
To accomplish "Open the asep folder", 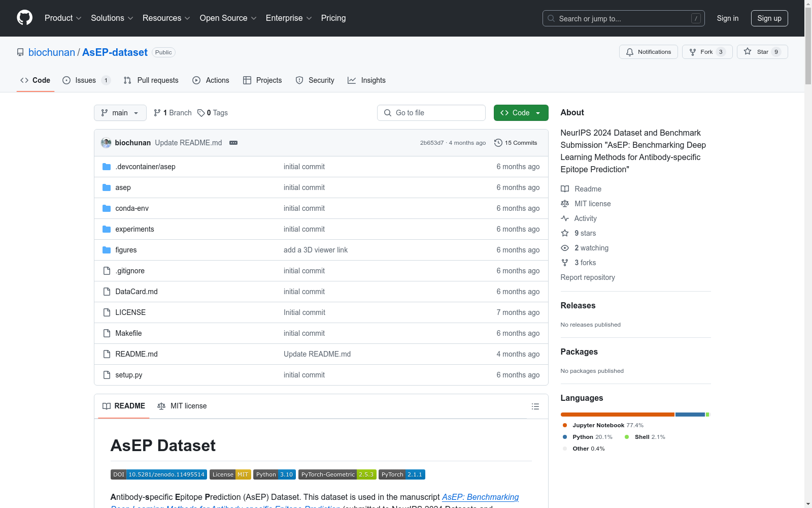I will pos(123,187).
